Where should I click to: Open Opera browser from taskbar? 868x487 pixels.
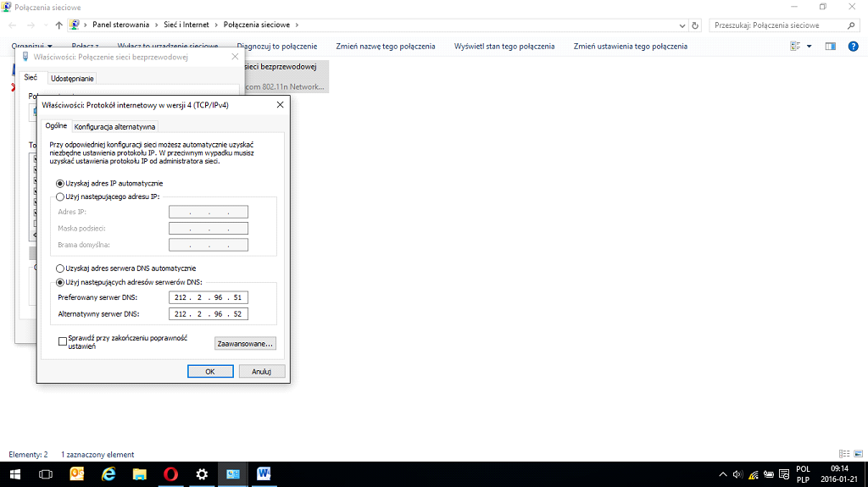tap(170, 474)
